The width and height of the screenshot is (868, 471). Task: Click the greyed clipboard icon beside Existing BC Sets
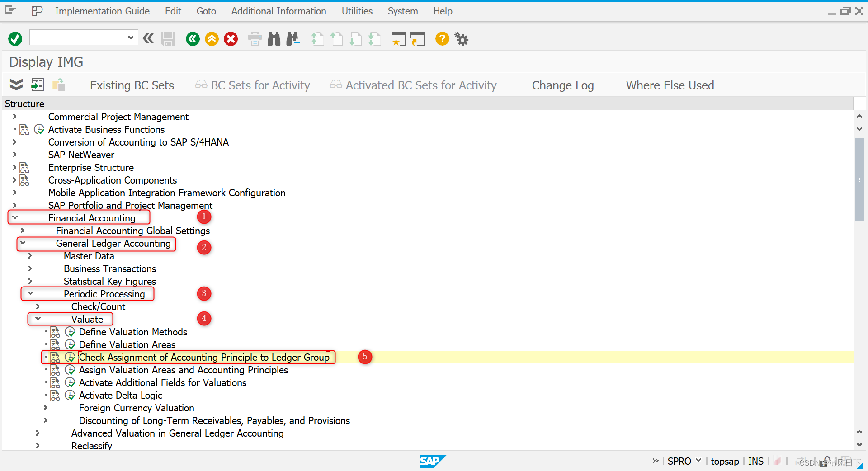click(x=59, y=85)
